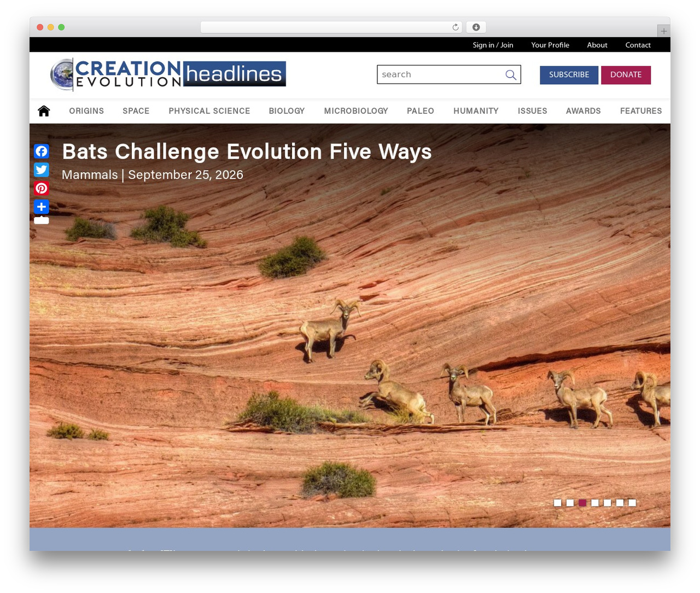Image resolution: width=700 pixels, height=593 pixels.
Task: Select the fourth slider dot
Action: pyautogui.click(x=595, y=503)
